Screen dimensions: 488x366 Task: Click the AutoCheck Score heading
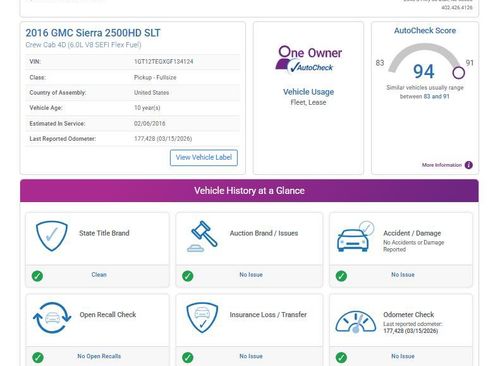coord(425,31)
